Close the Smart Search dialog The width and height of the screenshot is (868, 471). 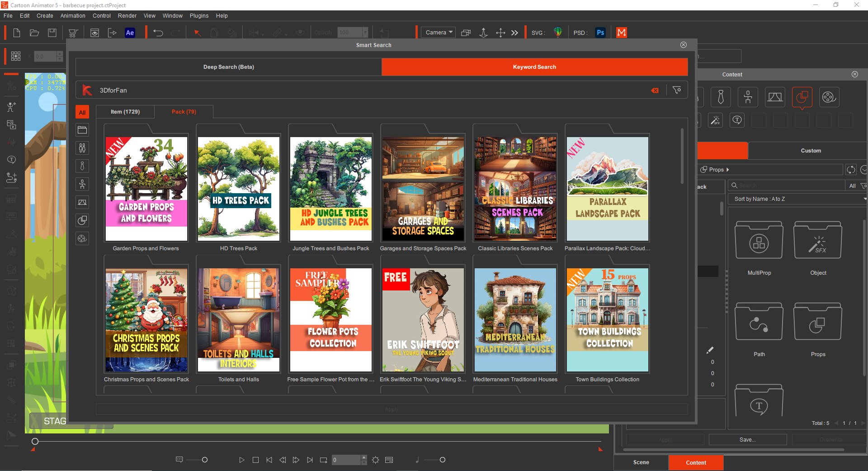(684, 45)
